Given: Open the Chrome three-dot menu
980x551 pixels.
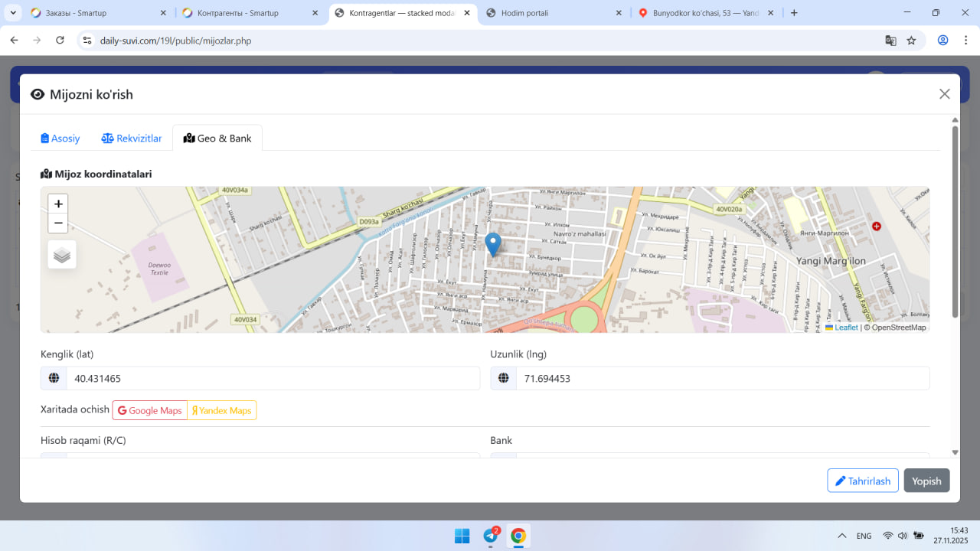Looking at the screenshot, I should pyautogui.click(x=965, y=41).
